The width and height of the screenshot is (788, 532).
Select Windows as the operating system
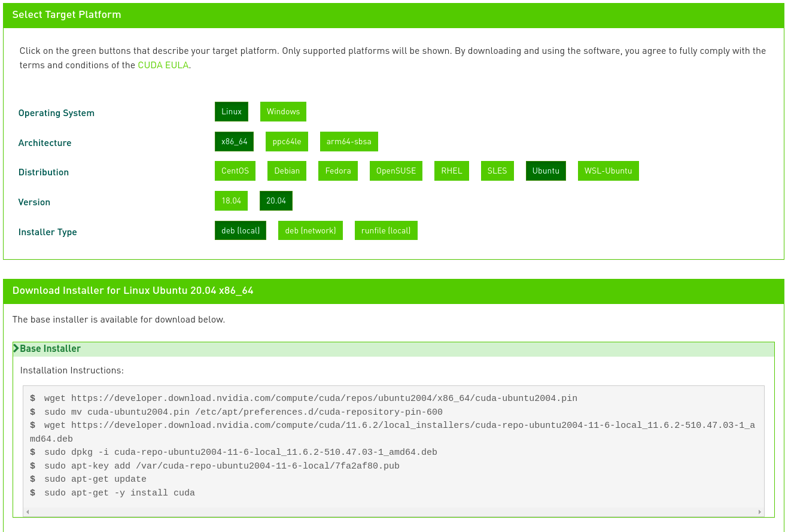(282, 111)
